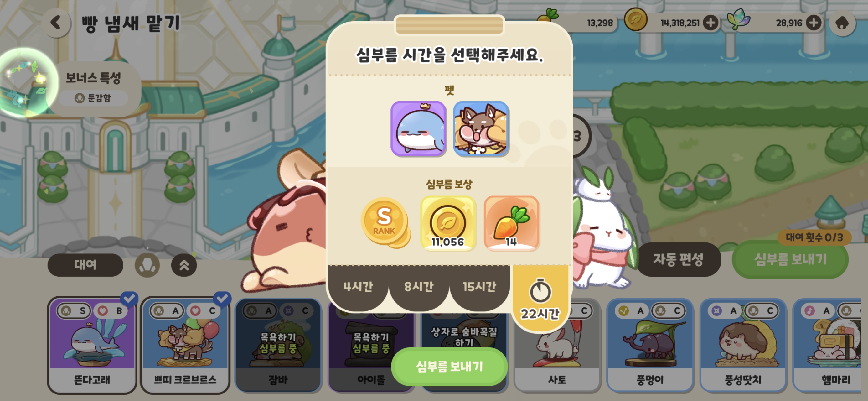868x401 pixels.
Task: Expand pet list with double chevron button
Action: (184, 265)
